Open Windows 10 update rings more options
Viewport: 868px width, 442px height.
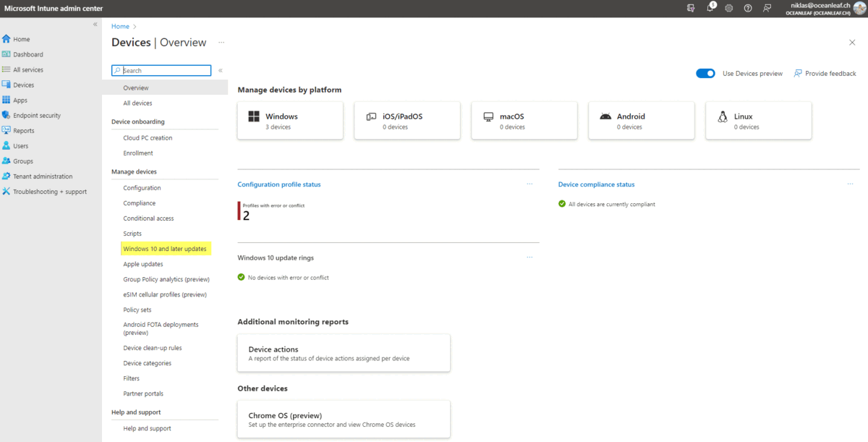coord(529,257)
